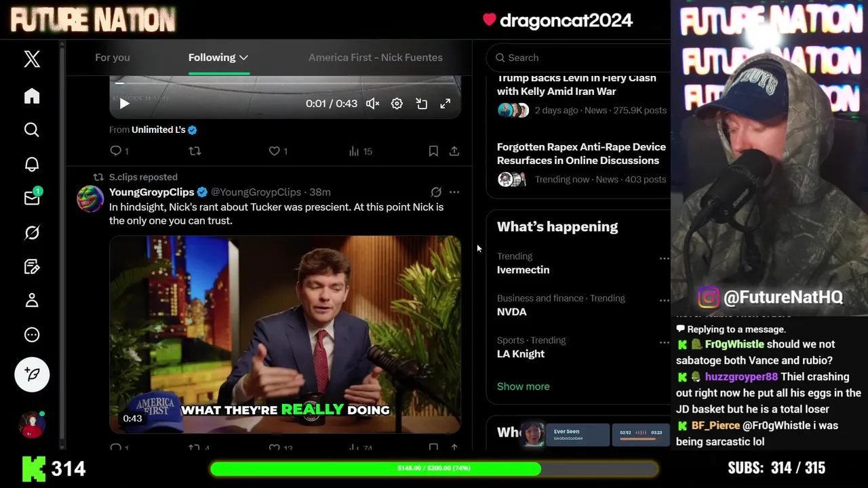868x488 pixels.
Task: Play the Nick Fuentes video clip
Action: point(285,335)
